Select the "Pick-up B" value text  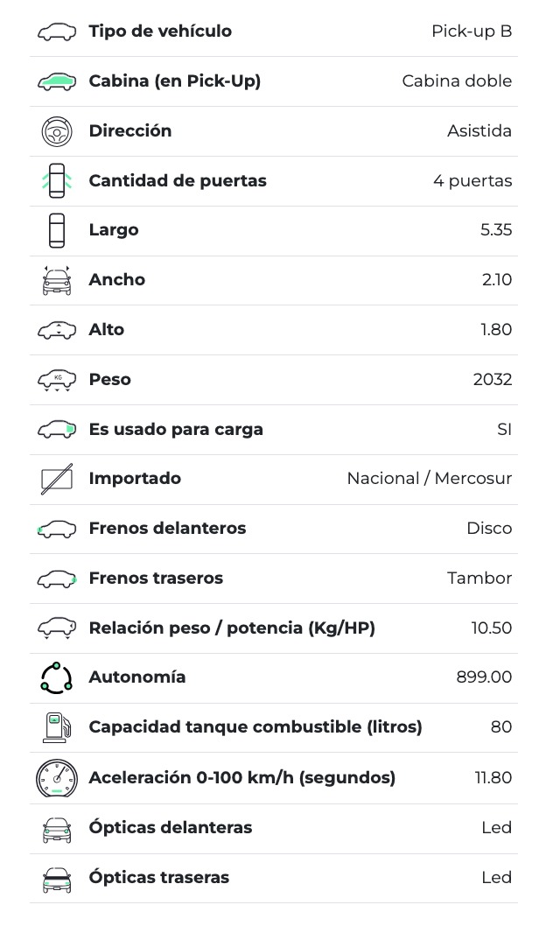[x=471, y=32]
